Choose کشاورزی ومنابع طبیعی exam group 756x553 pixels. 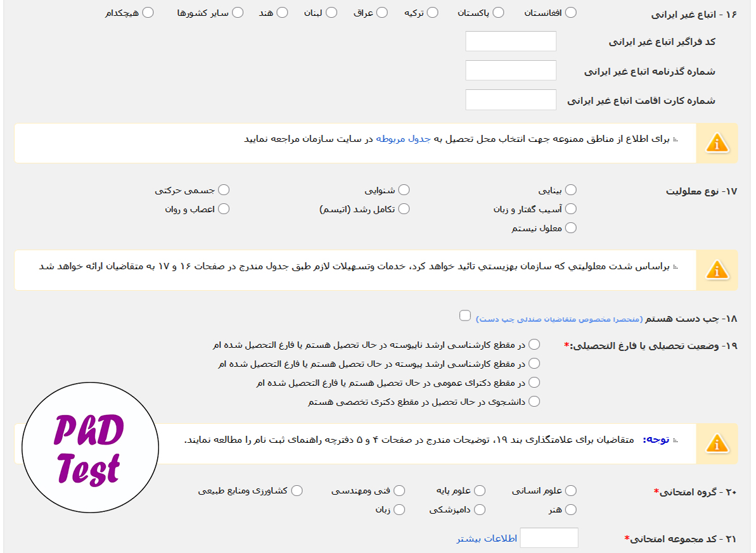297,491
